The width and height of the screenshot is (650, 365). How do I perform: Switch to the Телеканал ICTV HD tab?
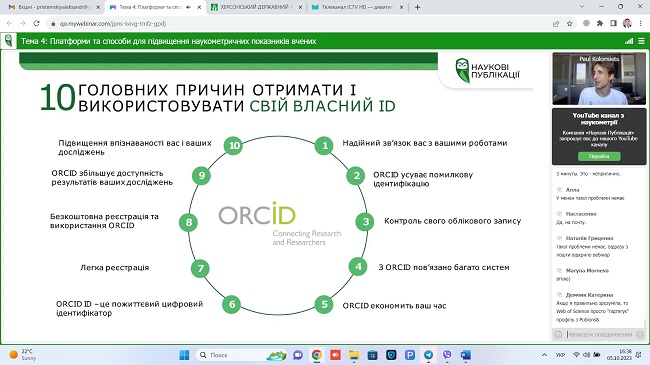tap(357, 7)
